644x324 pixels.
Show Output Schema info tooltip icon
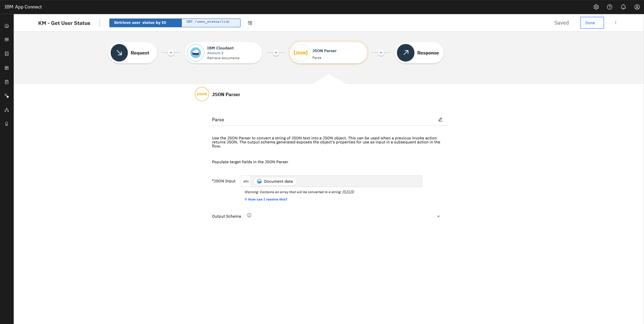point(249,216)
